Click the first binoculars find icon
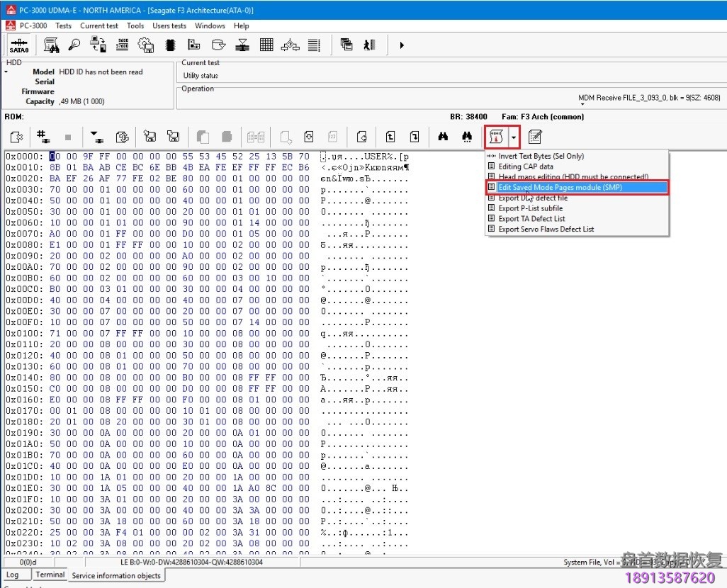 tap(443, 137)
